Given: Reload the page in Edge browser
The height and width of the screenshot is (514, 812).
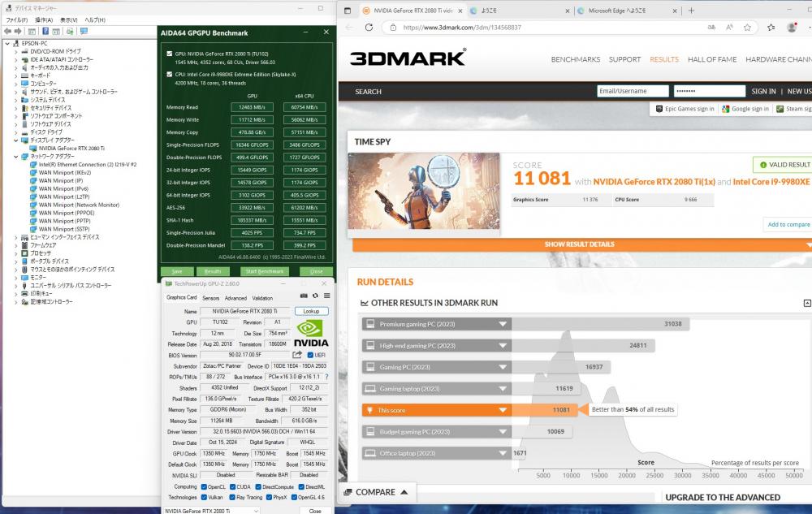Looking at the screenshot, I should [x=369, y=28].
